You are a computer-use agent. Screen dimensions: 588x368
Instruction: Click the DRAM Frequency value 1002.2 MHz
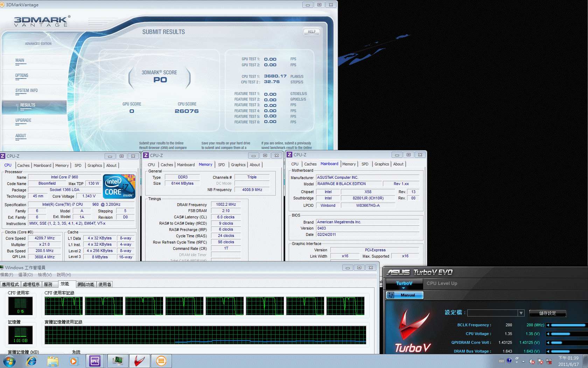[x=226, y=204]
